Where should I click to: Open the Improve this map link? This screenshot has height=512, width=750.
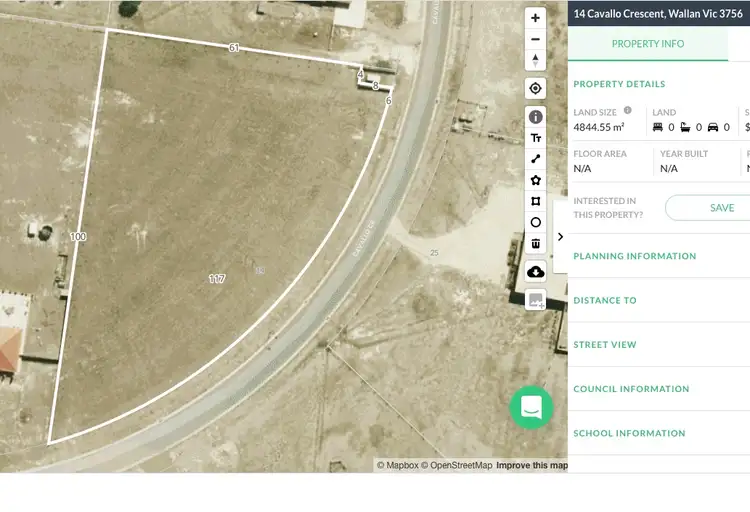532,465
